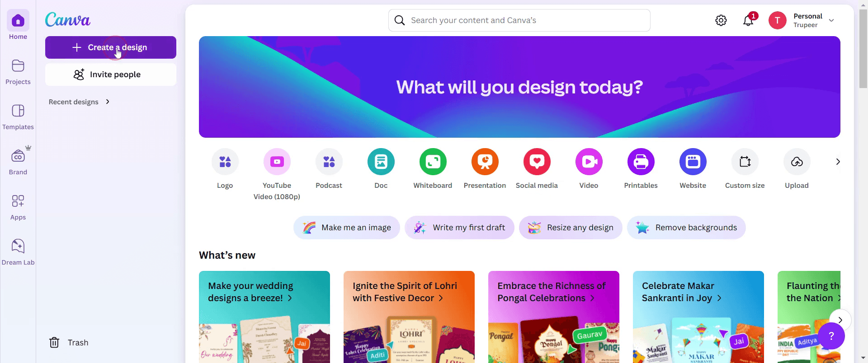The width and height of the screenshot is (868, 363).
Task: Open settings gear icon in header
Action: 721,20
